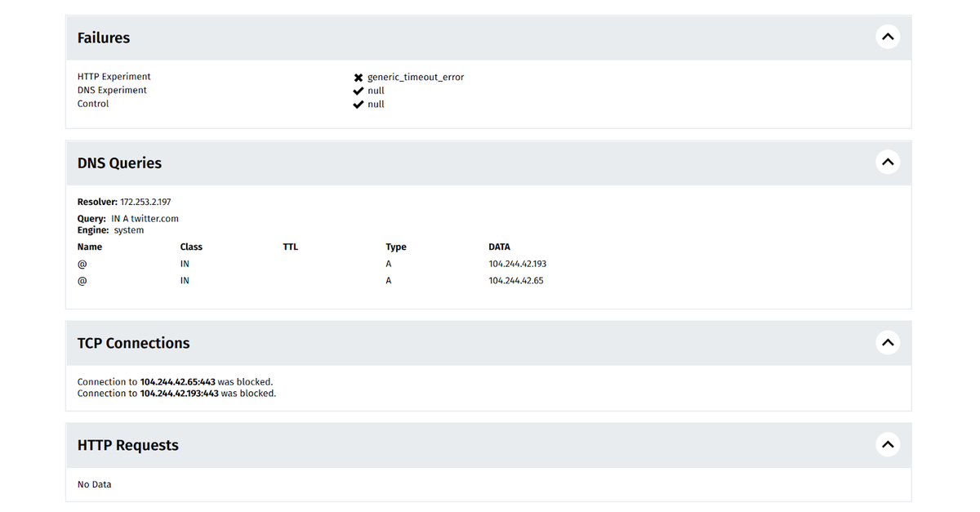Click the checkmark icon for DNS Experiment
Viewport: 980px width, 512px height.
358,91
